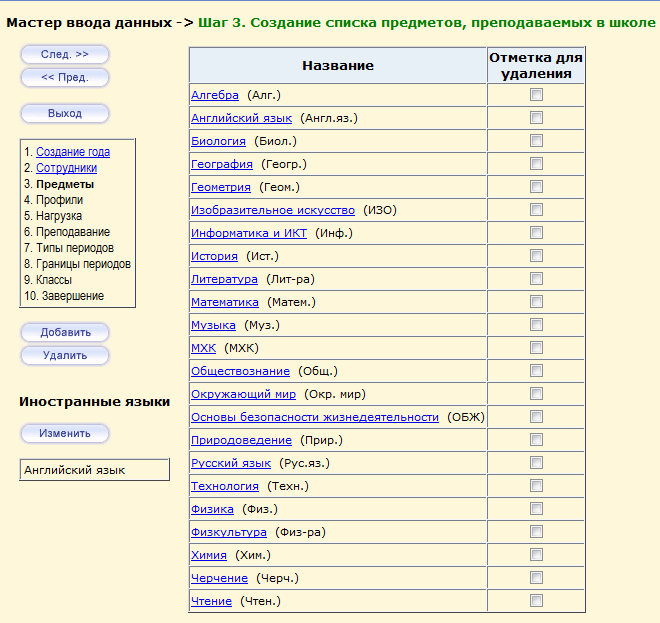660x623 pixels.
Task: Open the Русский язык subject link
Action: (x=231, y=463)
